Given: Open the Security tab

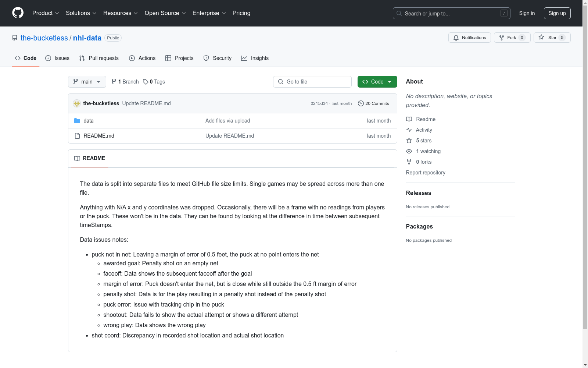Looking at the screenshot, I should pyautogui.click(x=218, y=58).
